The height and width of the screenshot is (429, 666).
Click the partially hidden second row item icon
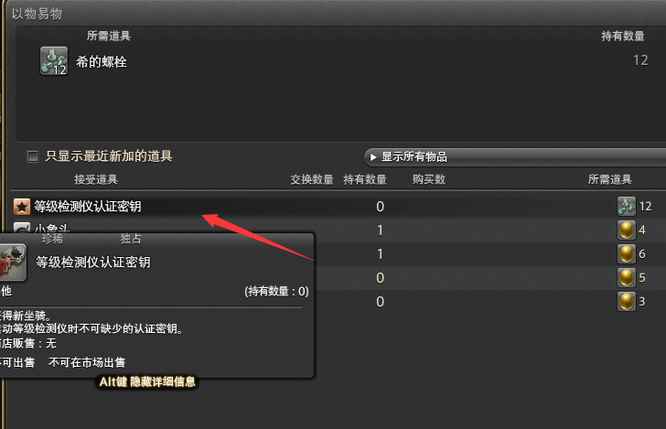(22, 227)
